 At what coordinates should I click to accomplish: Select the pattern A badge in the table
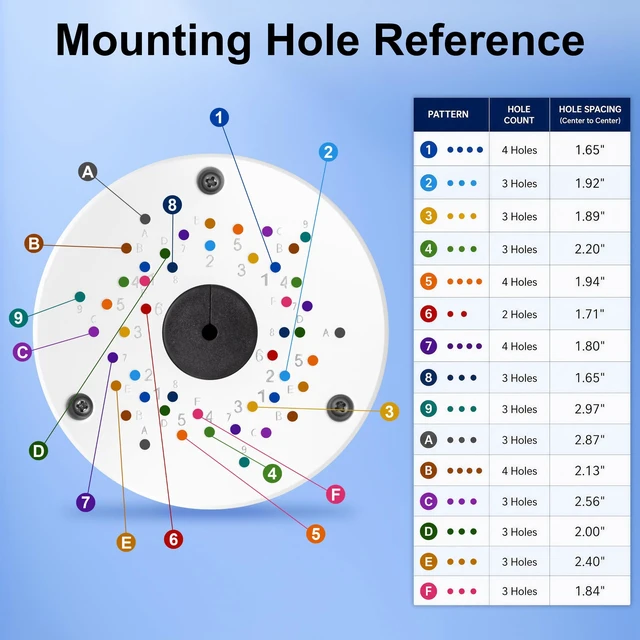point(429,440)
